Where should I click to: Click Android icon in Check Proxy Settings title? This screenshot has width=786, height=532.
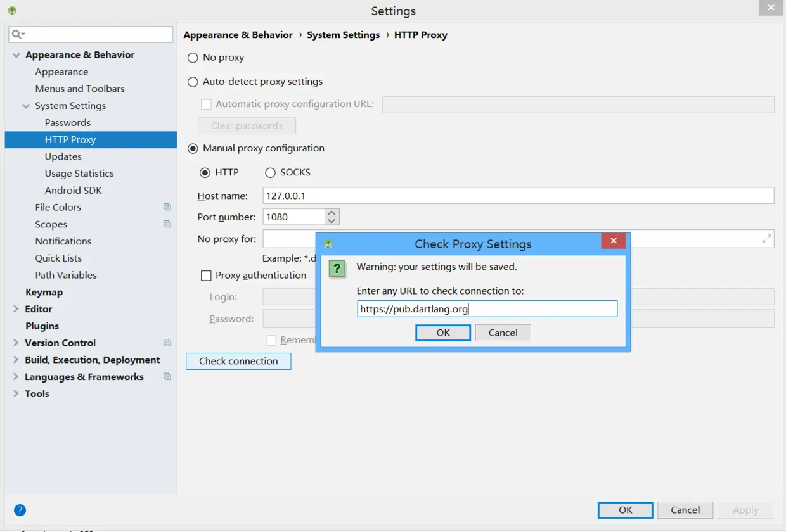328,244
